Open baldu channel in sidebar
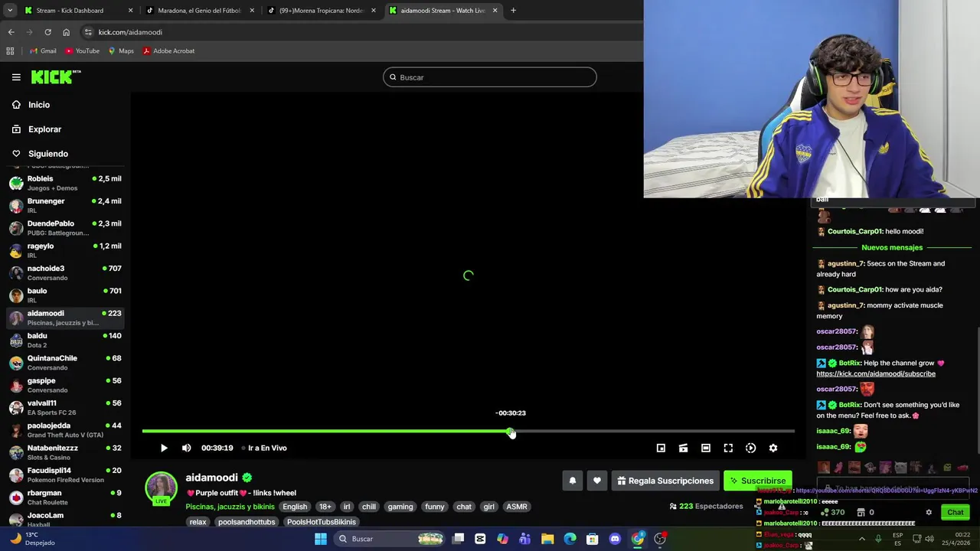 (x=65, y=340)
